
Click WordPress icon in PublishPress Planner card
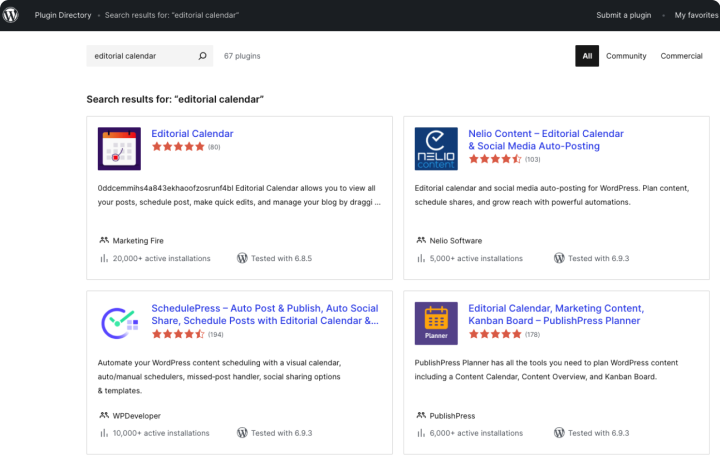tap(559, 432)
